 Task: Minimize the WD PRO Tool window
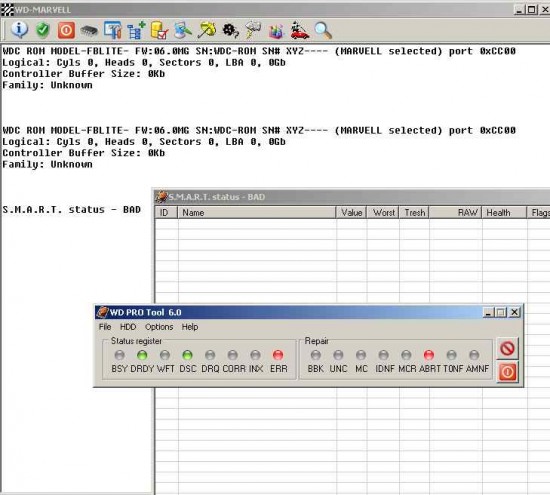coord(488,312)
